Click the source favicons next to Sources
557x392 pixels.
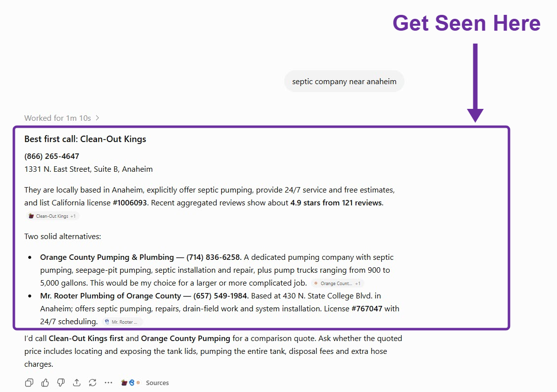coord(131,383)
